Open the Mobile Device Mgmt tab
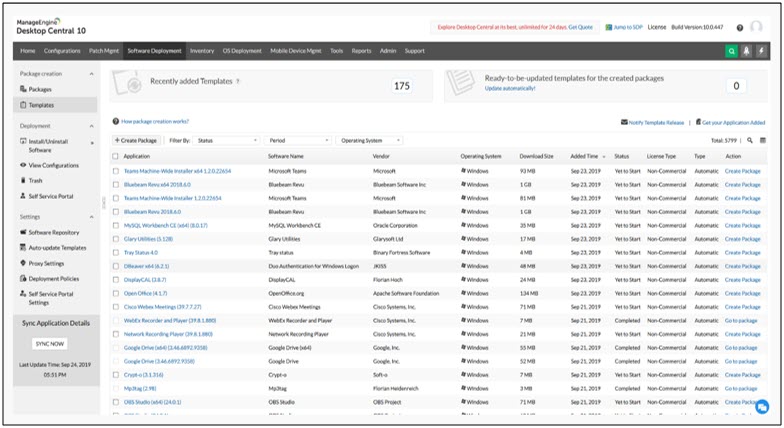This screenshot has width=784, height=428. pyautogui.click(x=296, y=51)
